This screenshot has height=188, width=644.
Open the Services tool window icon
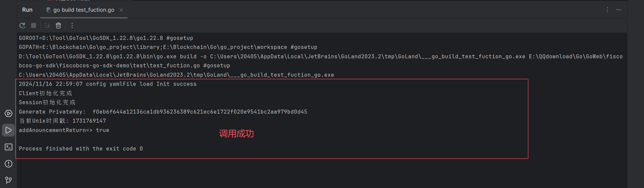tap(8, 114)
